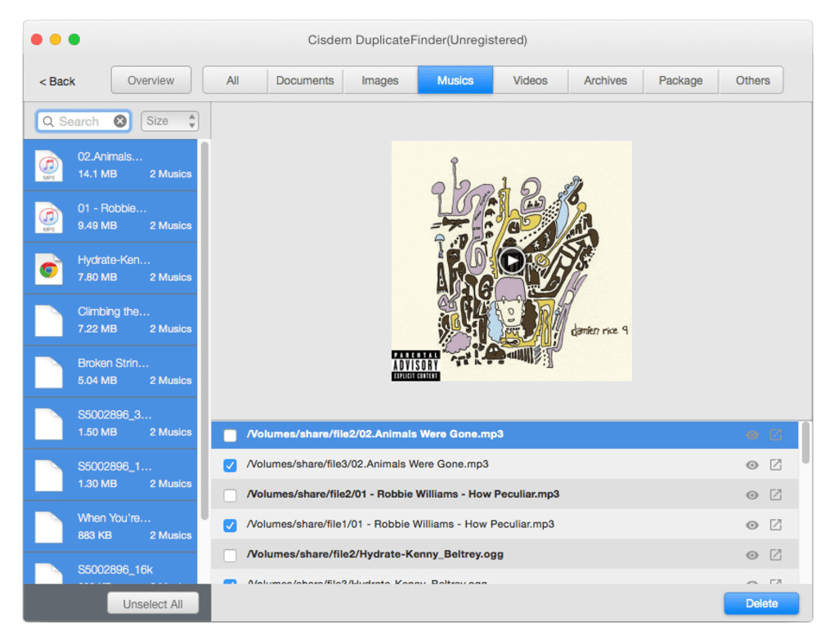Clear the search field with the X icon
The image size is (834, 644).
(x=121, y=121)
